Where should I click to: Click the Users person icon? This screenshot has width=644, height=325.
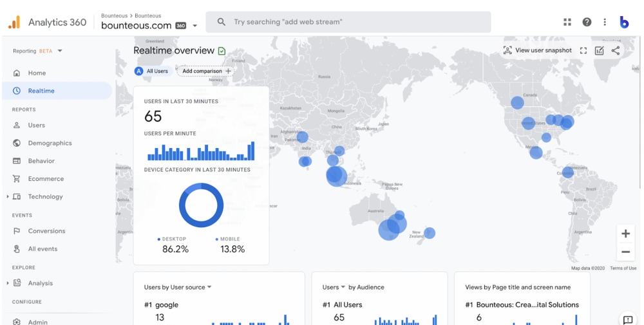[x=17, y=125]
